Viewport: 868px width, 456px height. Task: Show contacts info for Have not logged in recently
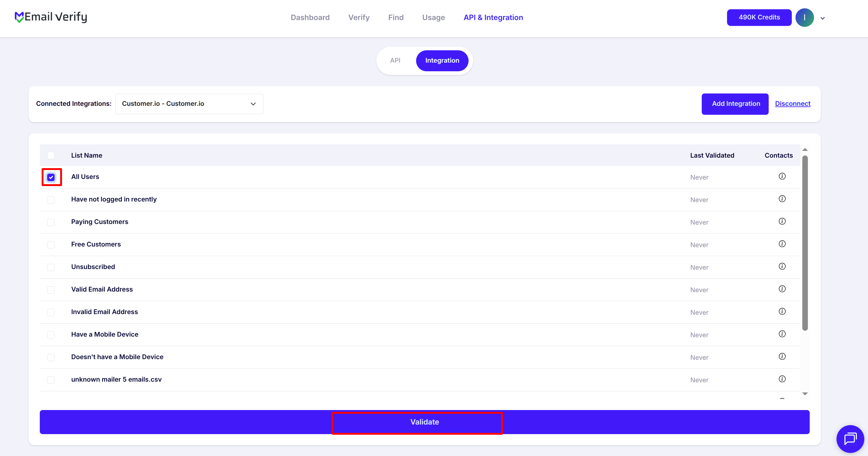(x=782, y=199)
